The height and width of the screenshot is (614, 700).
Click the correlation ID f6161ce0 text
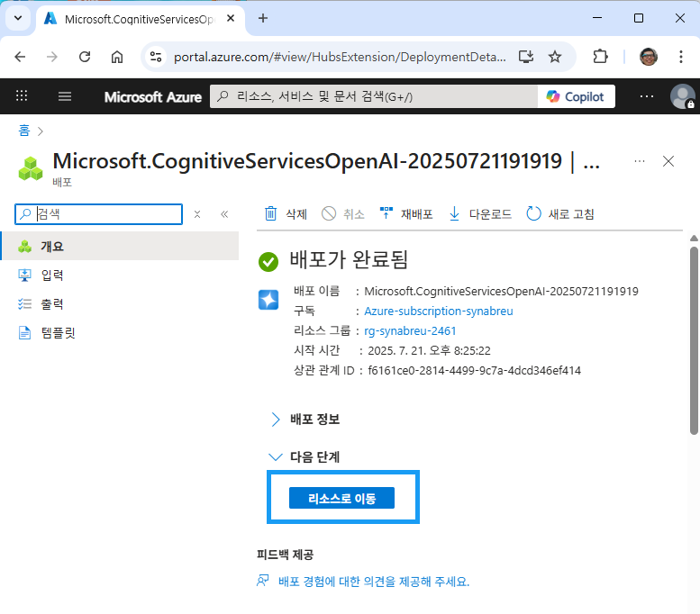[x=474, y=370]
